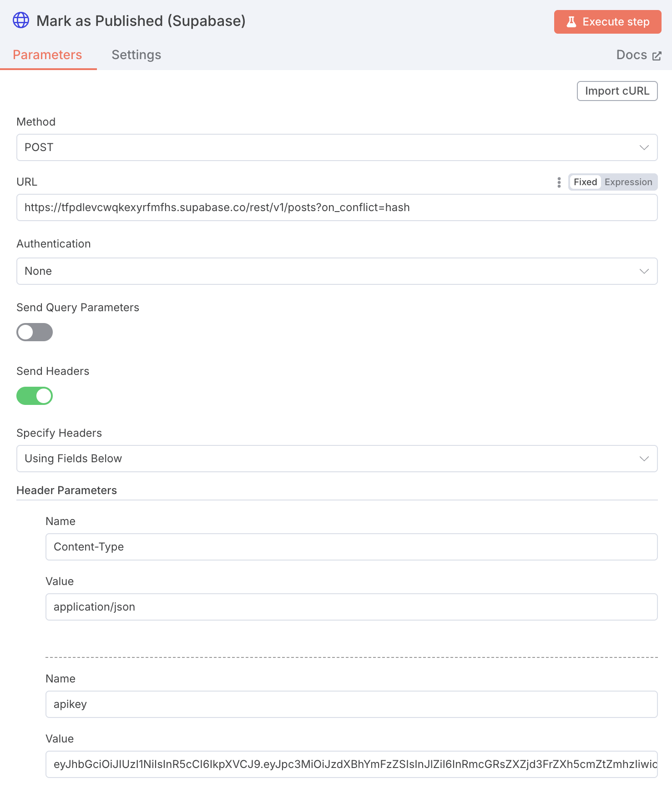Edit the Content-Type header name field
Screen dimensions: 672x793
point(351,547)
